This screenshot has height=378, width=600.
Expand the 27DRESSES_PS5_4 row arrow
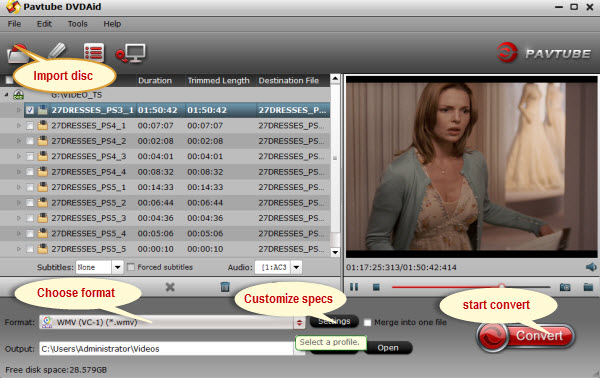pos(18,233)
